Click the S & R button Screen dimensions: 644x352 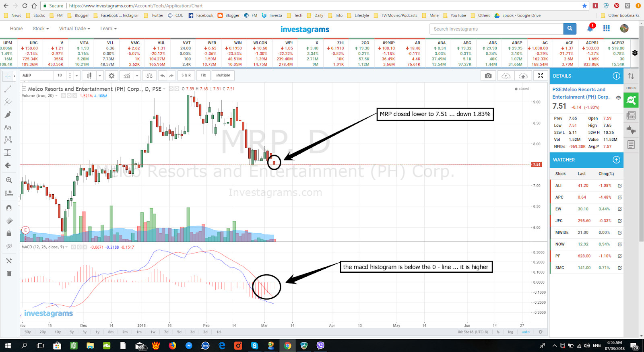click(x=186, y=76)
